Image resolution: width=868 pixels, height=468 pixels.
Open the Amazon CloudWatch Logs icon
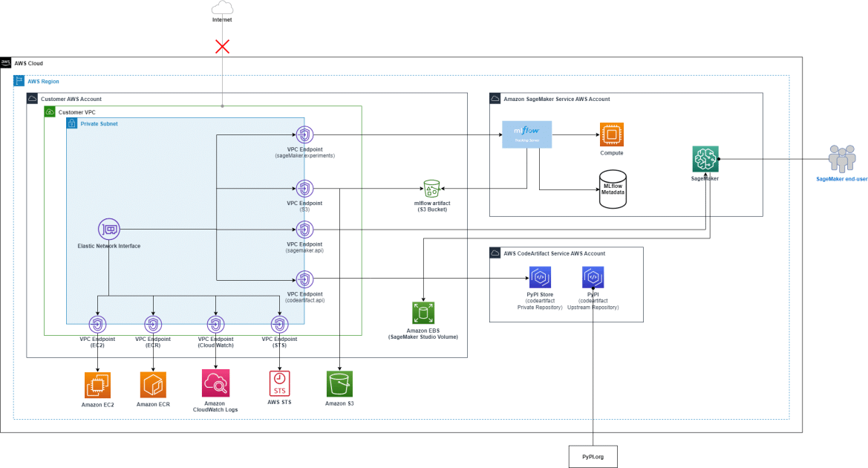point(215,384)
